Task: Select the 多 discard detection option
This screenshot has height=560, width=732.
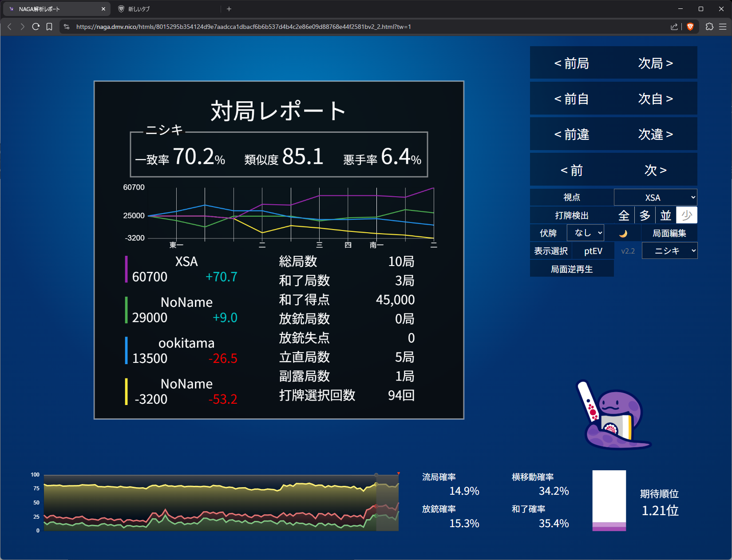Action: (645, 215)
